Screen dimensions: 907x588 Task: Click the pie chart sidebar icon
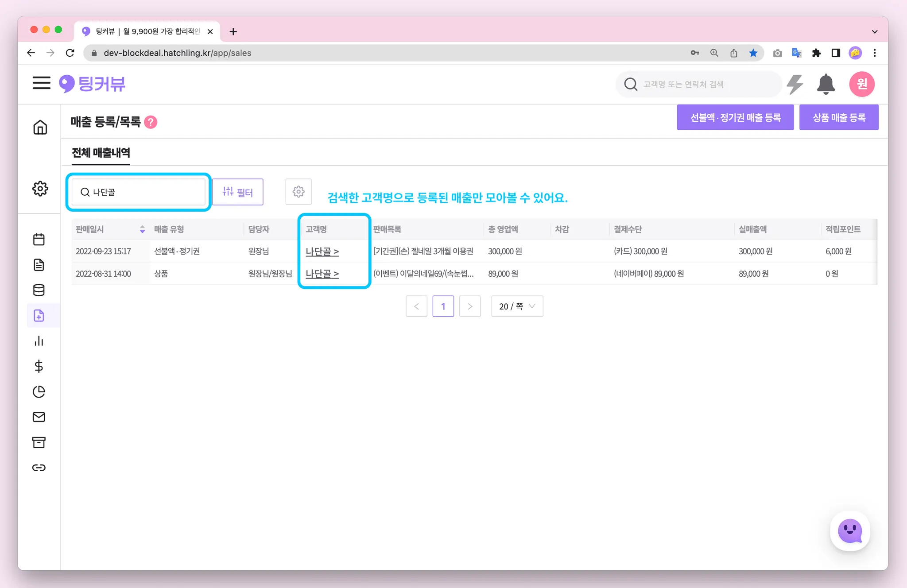(x=39, y=391)
